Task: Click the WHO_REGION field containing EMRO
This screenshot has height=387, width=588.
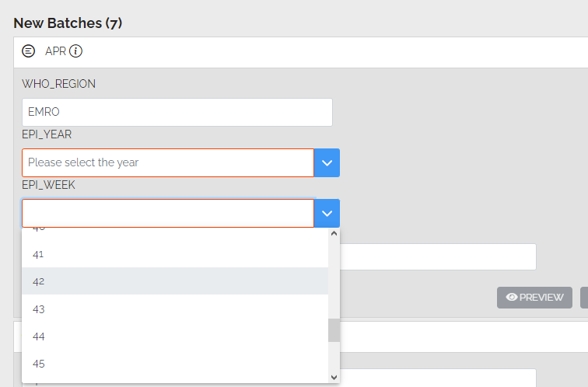Action: (x=177, y=112)
